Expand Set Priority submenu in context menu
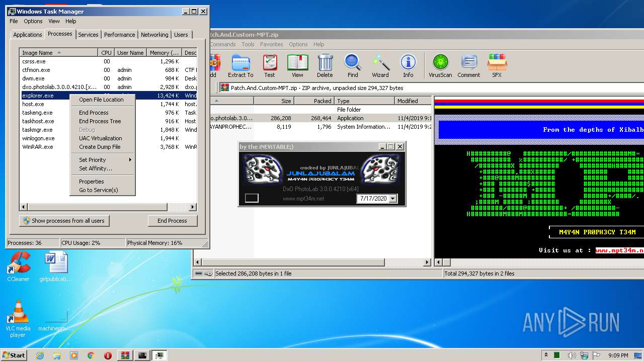 point(103,160)
